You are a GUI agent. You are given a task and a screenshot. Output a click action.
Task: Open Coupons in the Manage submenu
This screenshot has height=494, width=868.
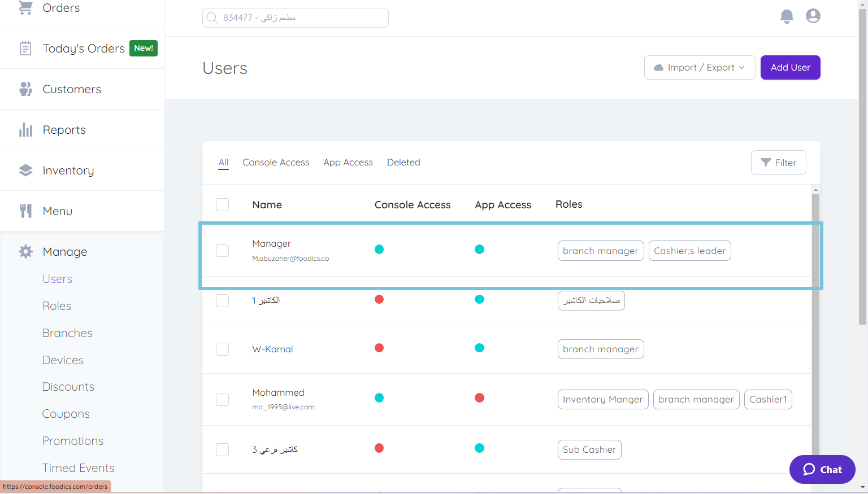pyautogui.click(x=66, y=414)
